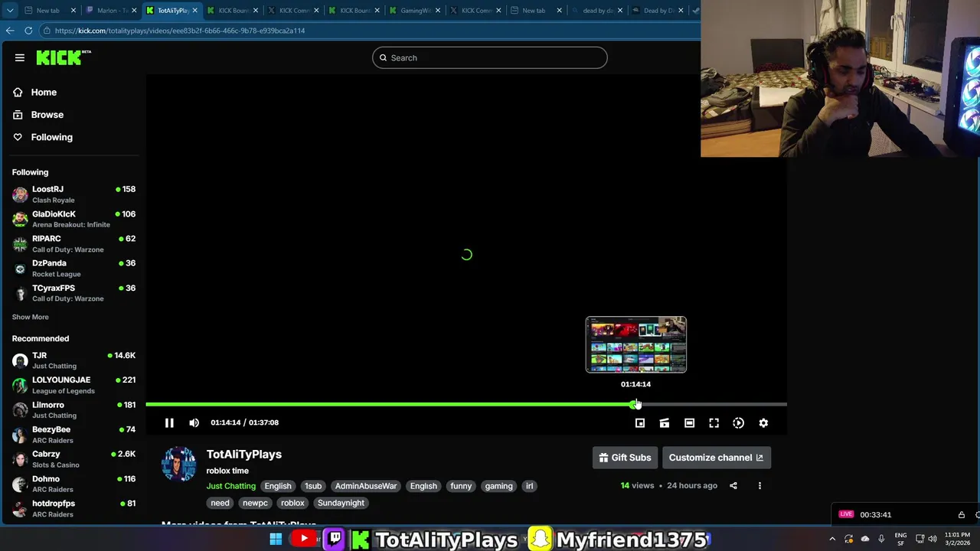The image size is (980, 551).
Task: Click the KICK logo
Action: pyautogui.click(x=62, y=57)
